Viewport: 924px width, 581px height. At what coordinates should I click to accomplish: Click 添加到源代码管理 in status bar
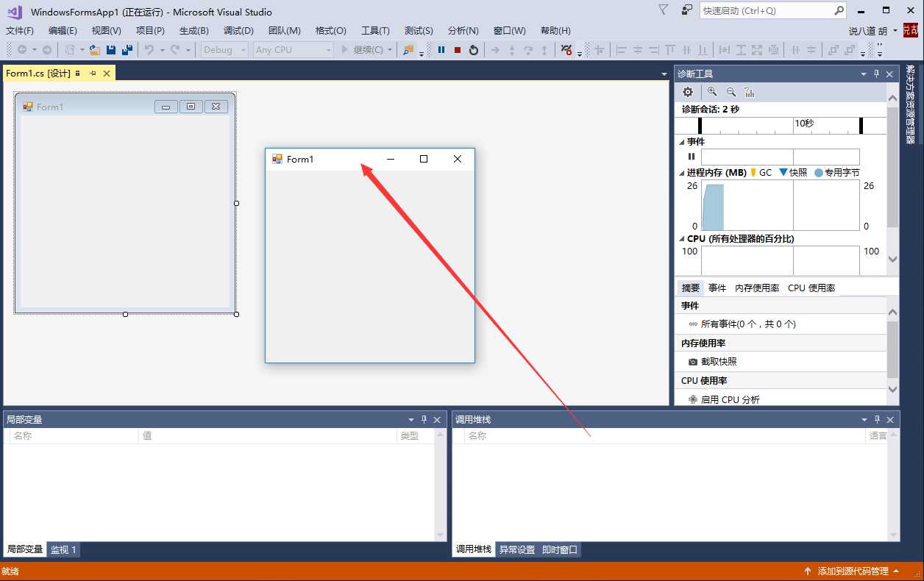pyautogui.click(x=853, y=571)
